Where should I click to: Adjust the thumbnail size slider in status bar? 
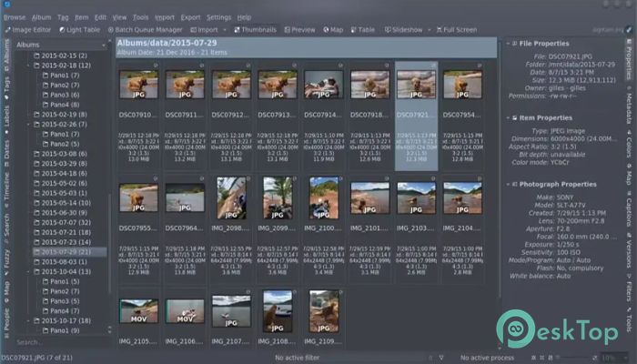573,358
